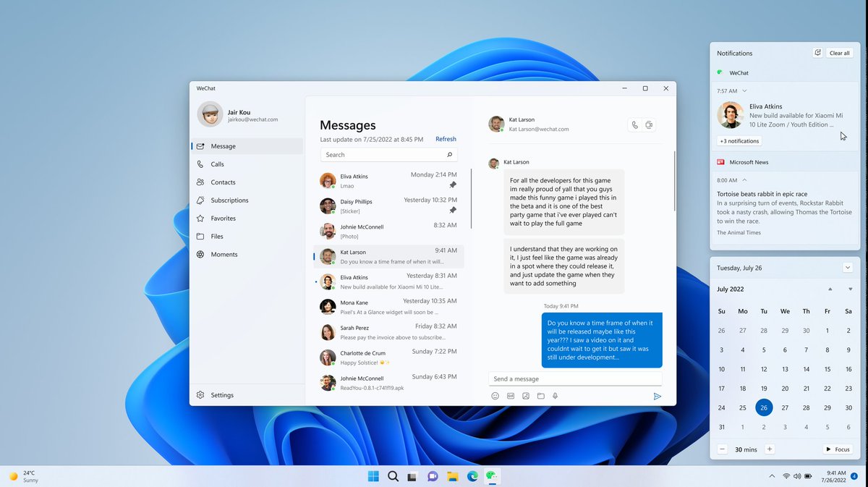Start a video call with Kat Larson
Image resolution: width=868 pixels, height=487 pixels.
point(650,124)
